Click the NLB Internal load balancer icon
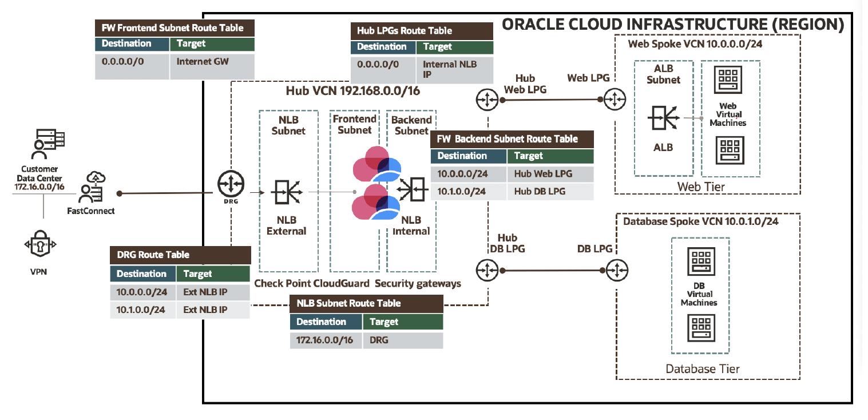This screenshot has height=420, width=868. (412, 189)
